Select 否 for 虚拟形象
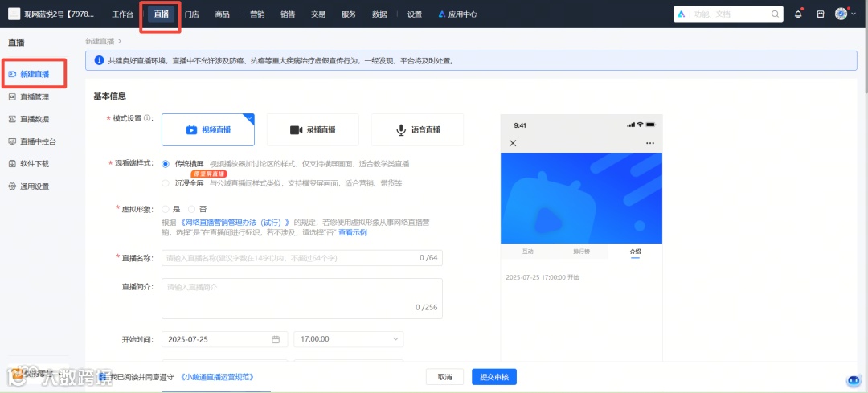Image resolution: width=868 pixels, height=393 pixels. (191, 209)
